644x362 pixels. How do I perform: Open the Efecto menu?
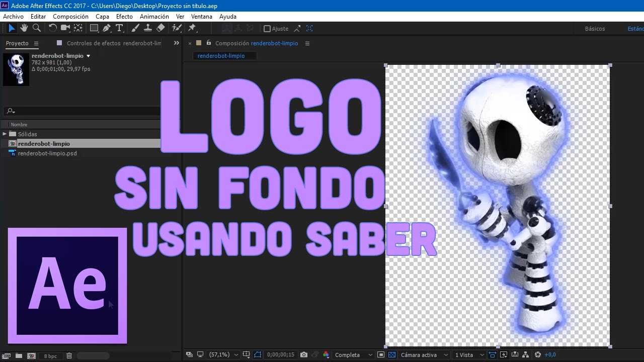(x=124, y=17)
